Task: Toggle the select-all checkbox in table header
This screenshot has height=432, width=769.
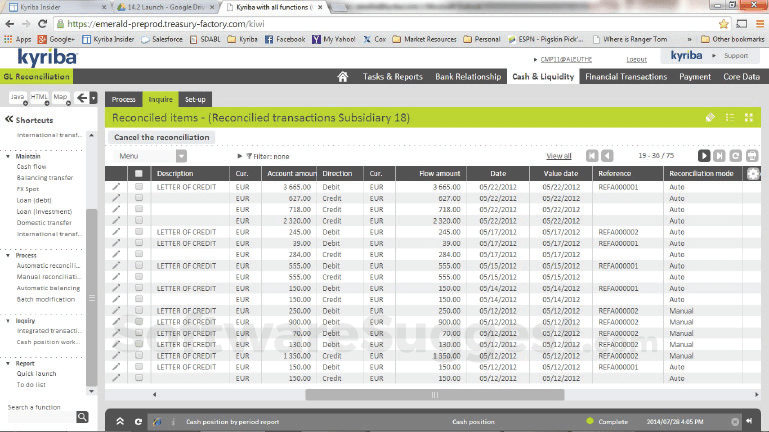Action: tap(139, 174)
